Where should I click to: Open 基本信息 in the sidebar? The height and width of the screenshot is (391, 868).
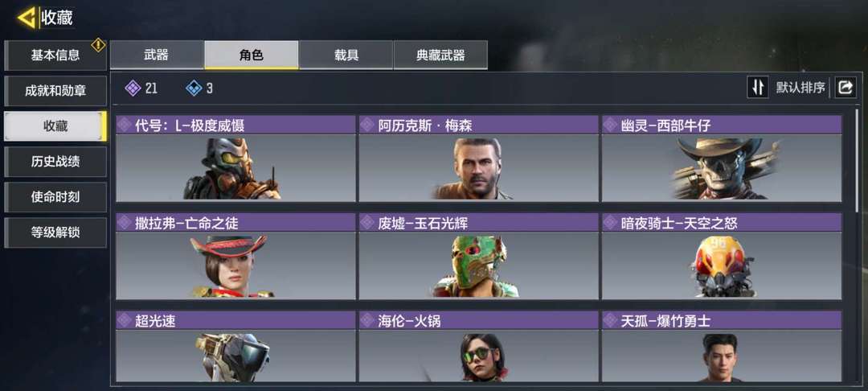point(55,56)
